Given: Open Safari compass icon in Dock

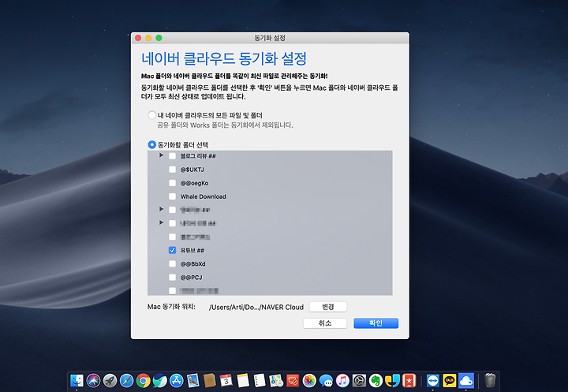Looking at the screenshot, I should tap(126, 381).
